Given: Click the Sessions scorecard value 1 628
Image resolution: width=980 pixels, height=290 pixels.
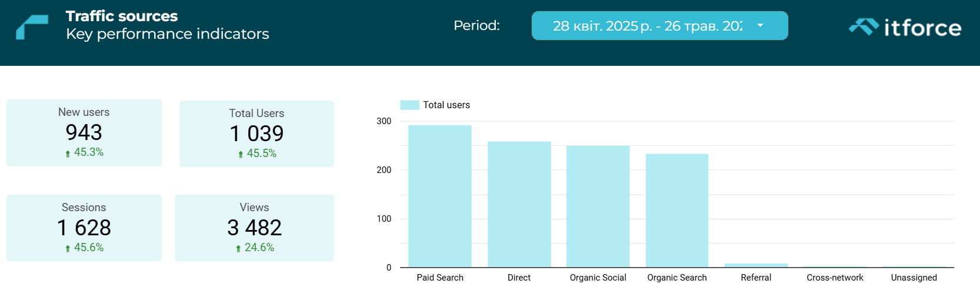Looking at the screenshot, I should (x=84, y=228).
